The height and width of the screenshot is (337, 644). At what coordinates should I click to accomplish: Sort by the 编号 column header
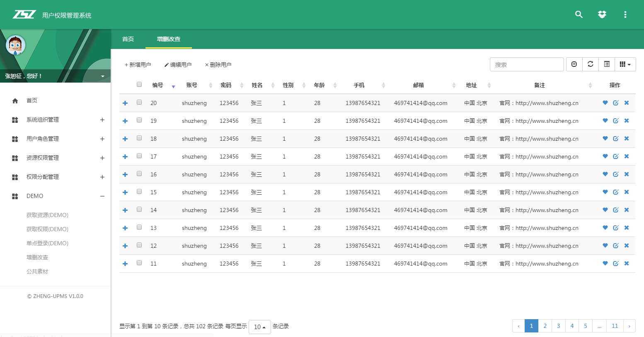click(157, 85)
